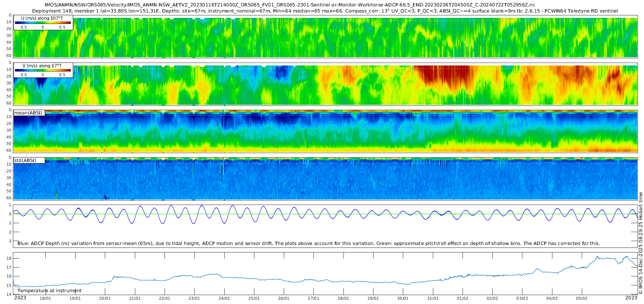Click the U velocity heatmap panel
This screenshot has width=644, height=304.
325,36
